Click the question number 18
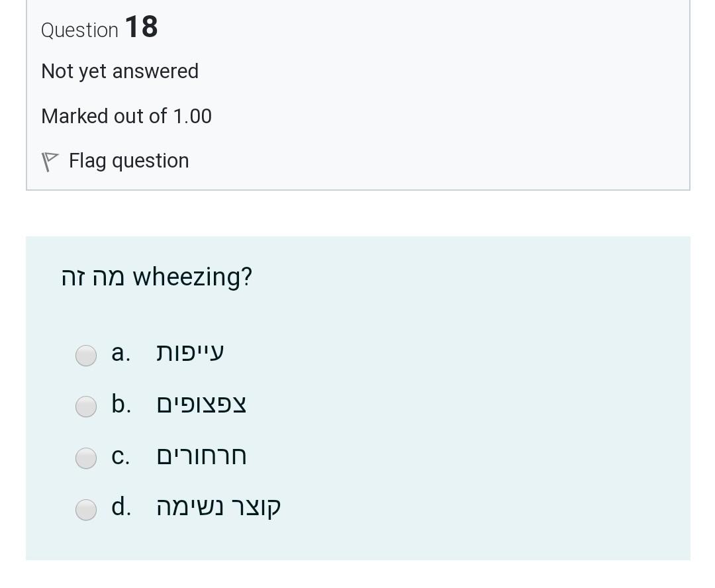This screenshot has height=588, width=715. pyautogui.click(x=141, y=28)
